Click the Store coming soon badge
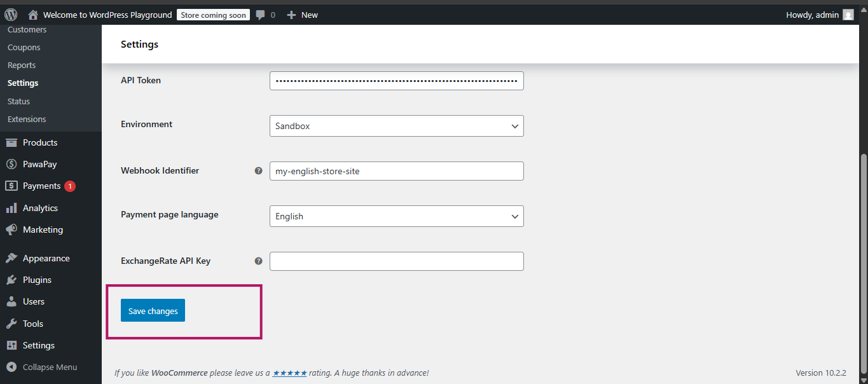This screenshot has height=384, width=868. coord(213,15)
